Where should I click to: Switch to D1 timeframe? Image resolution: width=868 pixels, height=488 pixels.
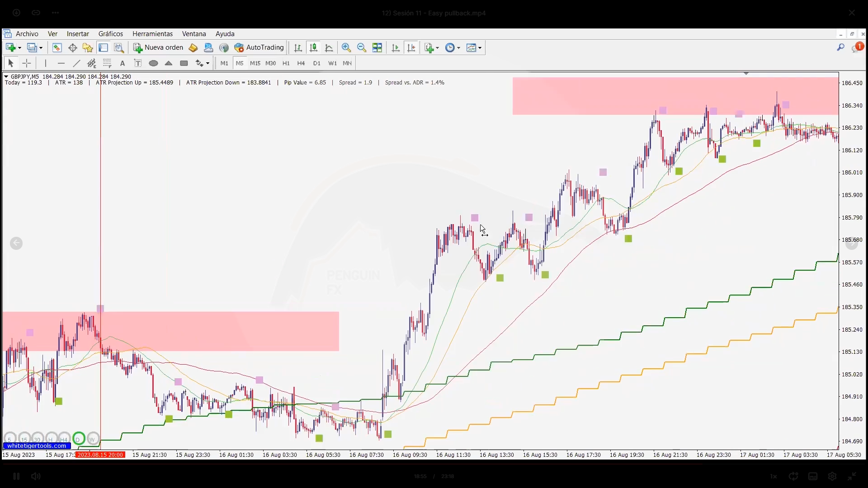pos(316,63)
